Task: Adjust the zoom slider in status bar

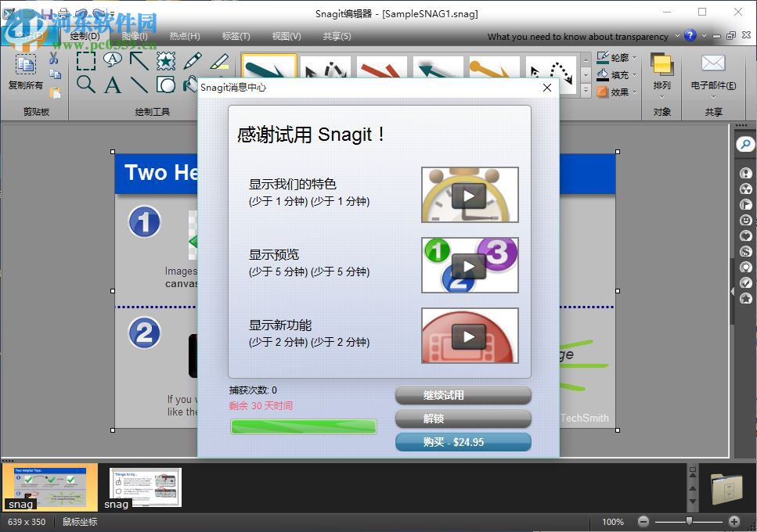Action: click(689, 521)
